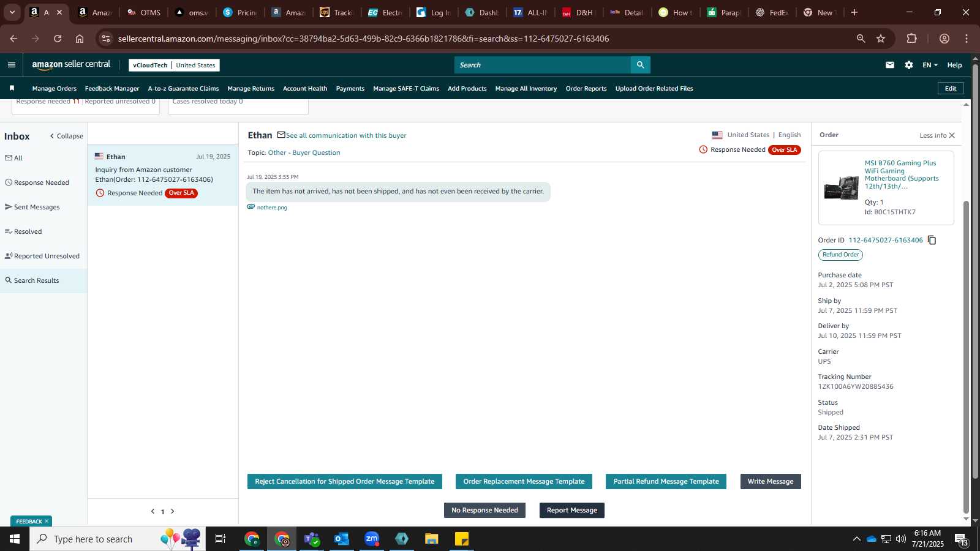Viewport: 980px width, 551px height.
Task: Go to next page arrow in the inbox list
Action: pyautogui.click(x=173, y=511)
